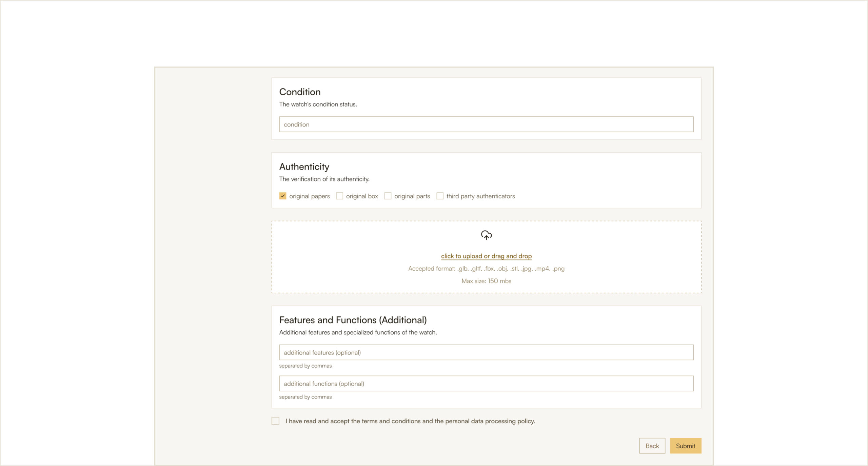Screen dimensions: 868x466
Task: Tick third party authenticators checkbox
Action: [x=440, y=196]
